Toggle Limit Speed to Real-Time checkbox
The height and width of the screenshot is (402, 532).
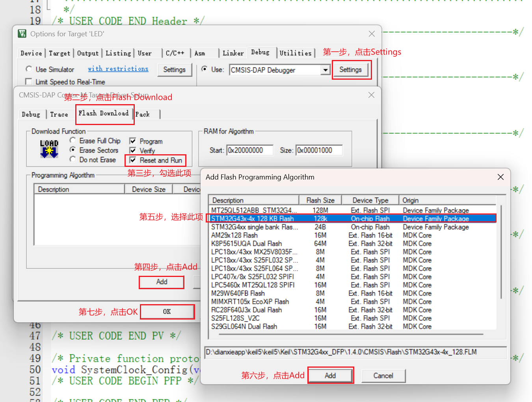point(28,82)
